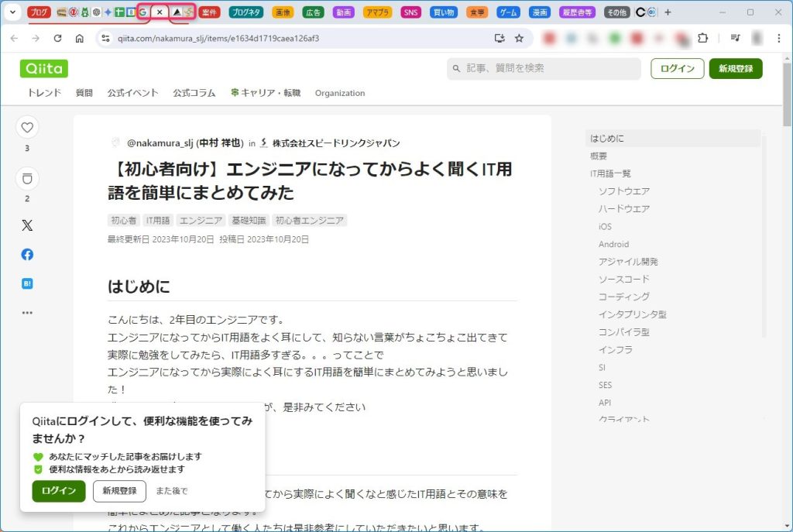Share the article on Facebook
This screenshot has height=532, width=793.
[x=27, y=254]
